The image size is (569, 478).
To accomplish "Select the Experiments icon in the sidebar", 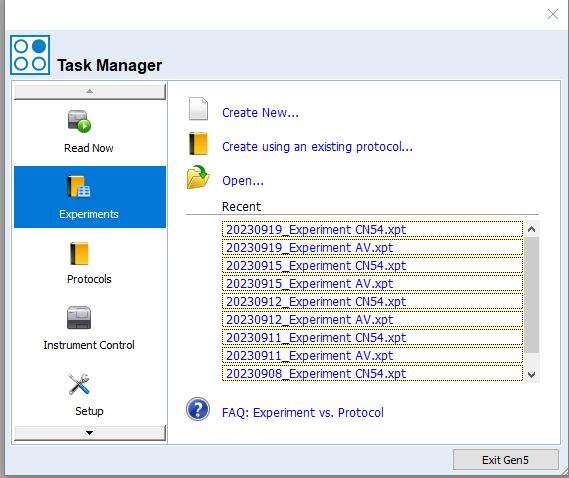I will pyautogui.click(x=79, y=187).
